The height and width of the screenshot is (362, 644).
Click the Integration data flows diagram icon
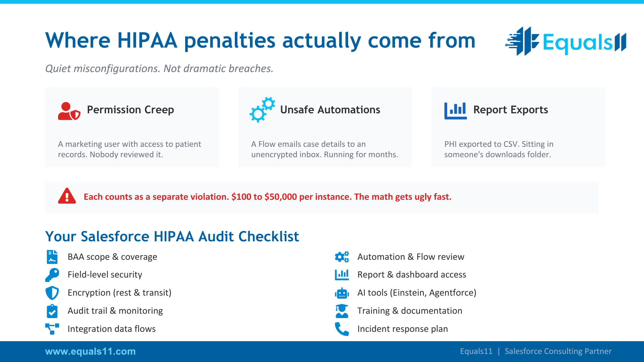click(x=52, y=329)
